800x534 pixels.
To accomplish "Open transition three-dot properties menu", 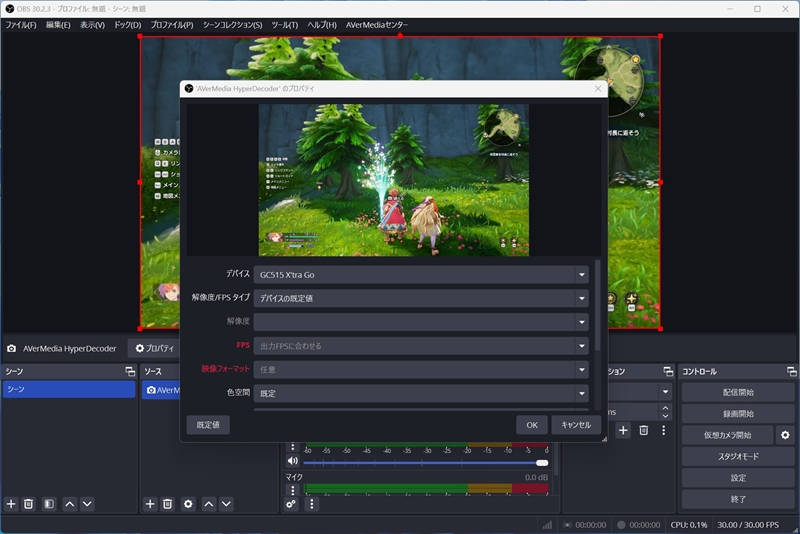I will click(x=663, y=430).
